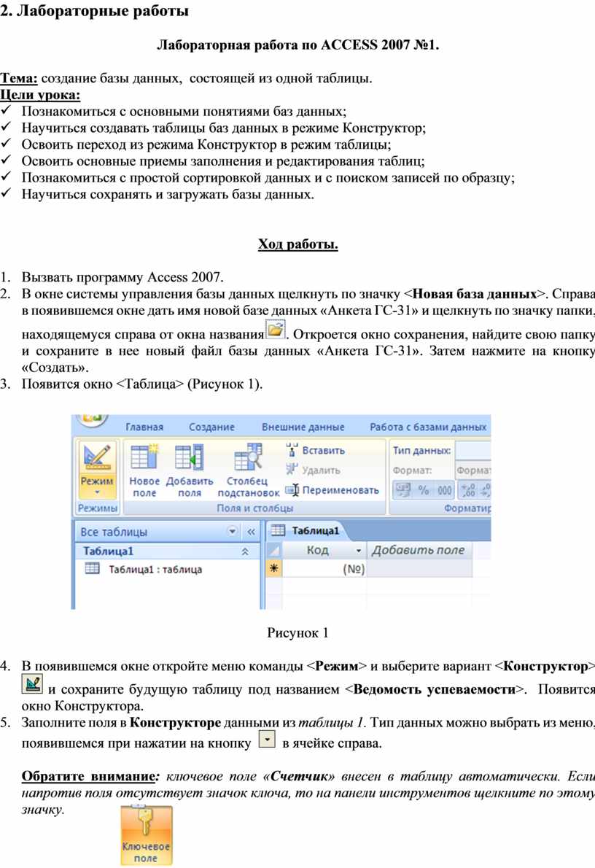
Task: Open the Формат combo box
Action: coord(473,470)
